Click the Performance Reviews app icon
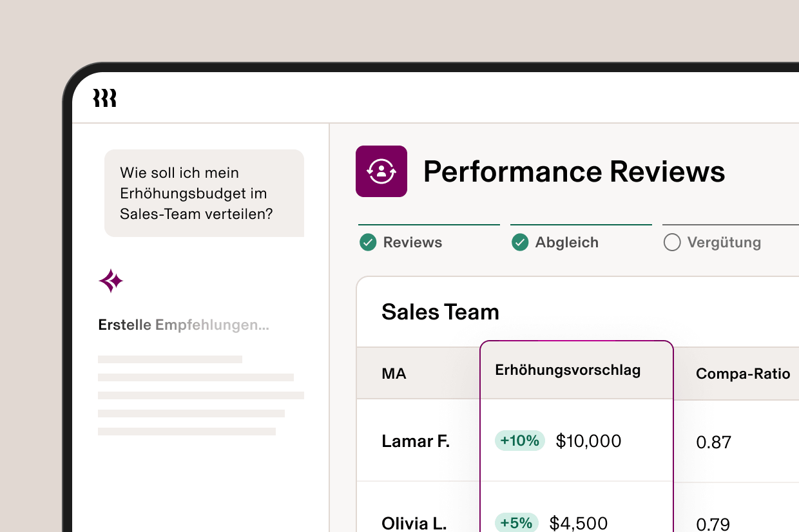 click(381, 171)
